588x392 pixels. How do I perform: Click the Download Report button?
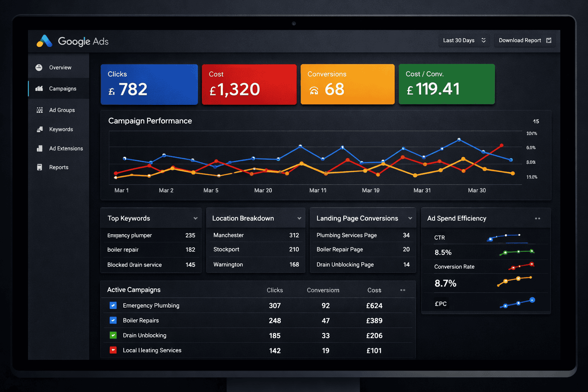pyautogui.click(x=525, y=40)
